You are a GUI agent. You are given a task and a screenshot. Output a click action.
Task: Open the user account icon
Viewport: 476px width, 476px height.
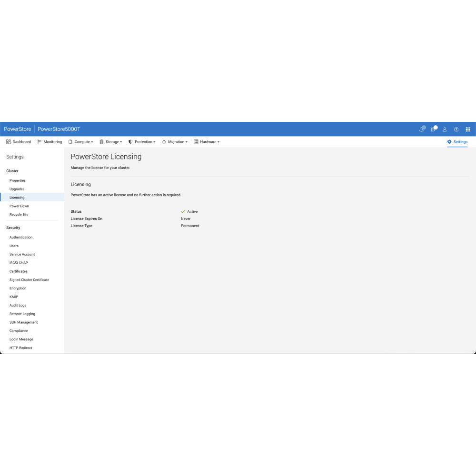pyautogui.click(x=445, y=129)
